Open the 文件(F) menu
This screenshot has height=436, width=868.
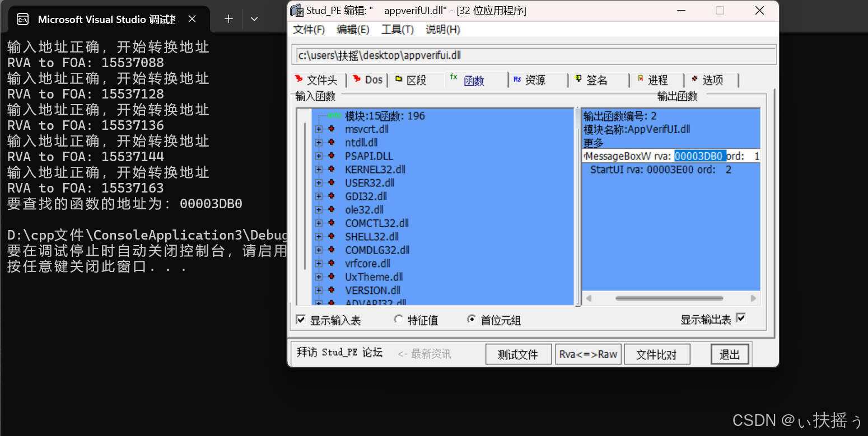[x=309, y=30]
